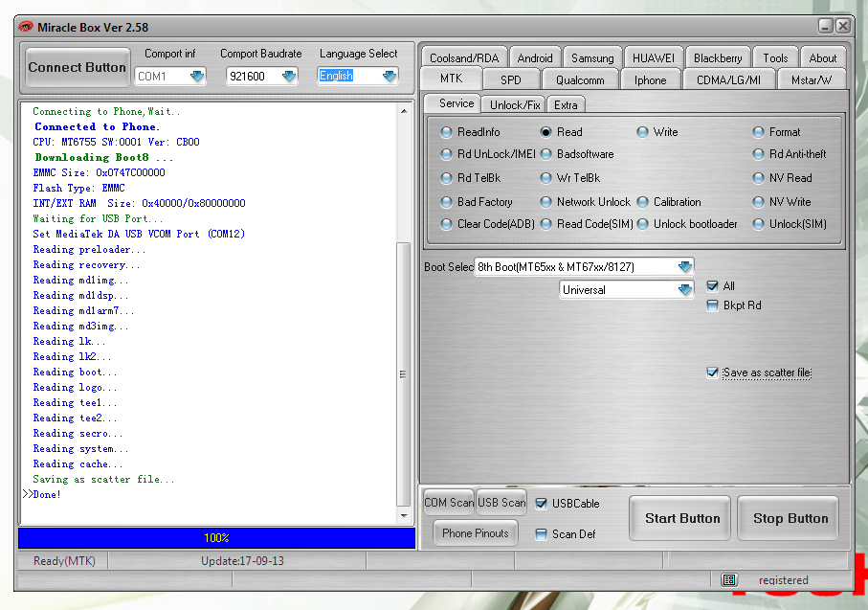Click the Stop Button
The height and width of the screenshot is (610, 868).
(x=790, y=518)
